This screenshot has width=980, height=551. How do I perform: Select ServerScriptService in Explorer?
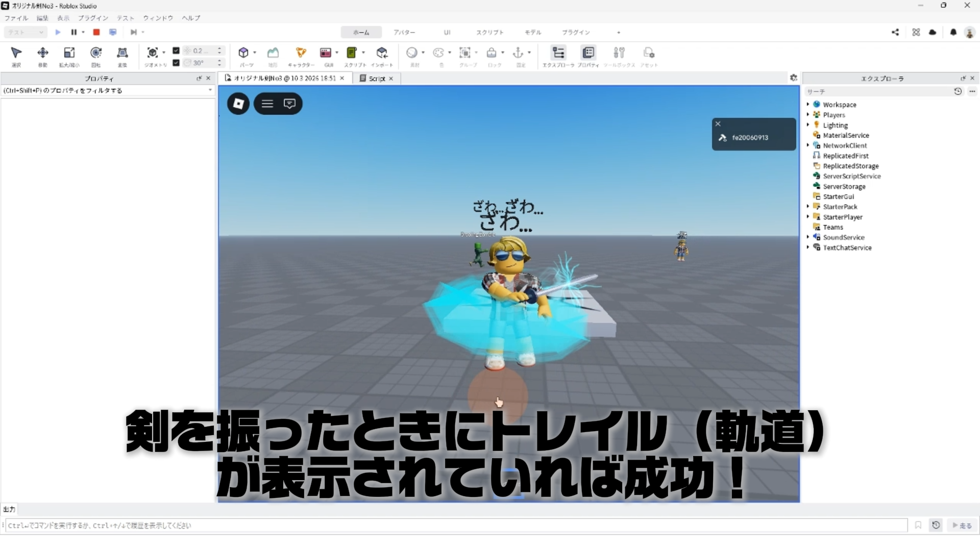point(851,176)
